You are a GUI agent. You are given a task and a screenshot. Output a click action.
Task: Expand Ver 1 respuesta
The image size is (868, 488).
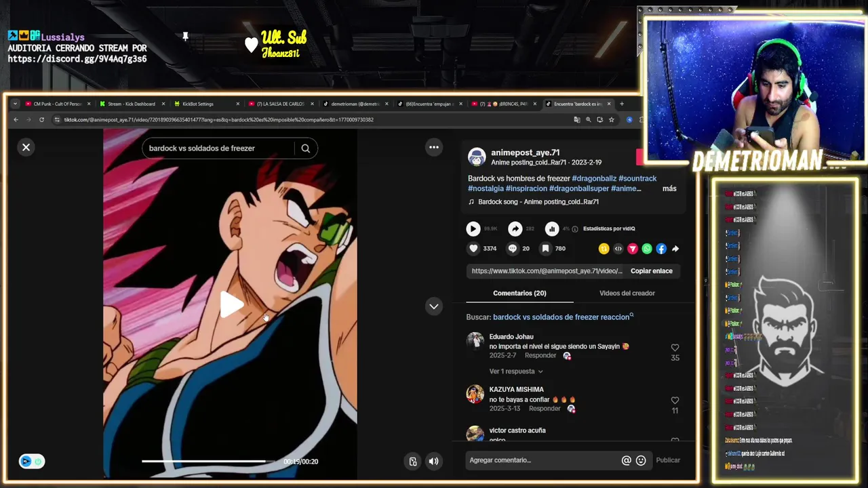pyautogui.click(x=516, y=371)
